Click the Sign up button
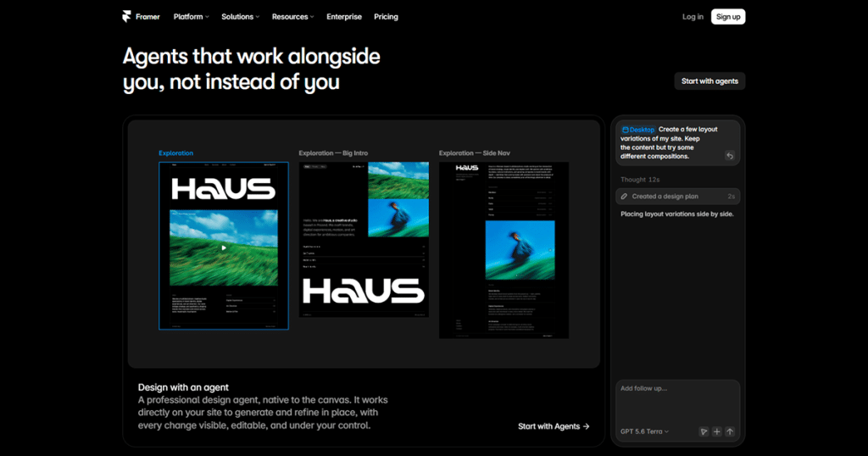 [x=728, y=17]
